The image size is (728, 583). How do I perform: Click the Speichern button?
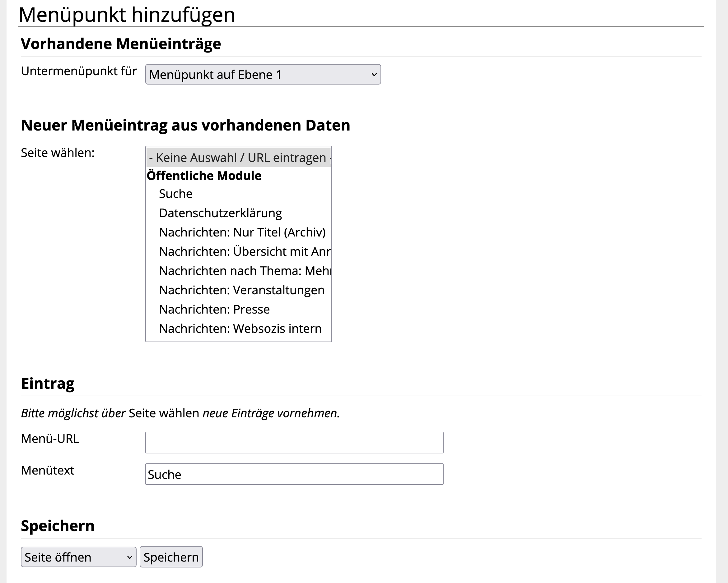click(171, 557)
